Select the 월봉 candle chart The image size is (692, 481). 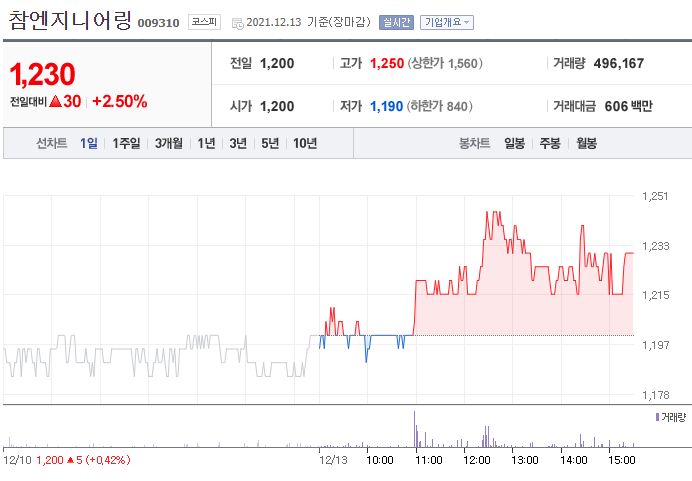[587, 143]
